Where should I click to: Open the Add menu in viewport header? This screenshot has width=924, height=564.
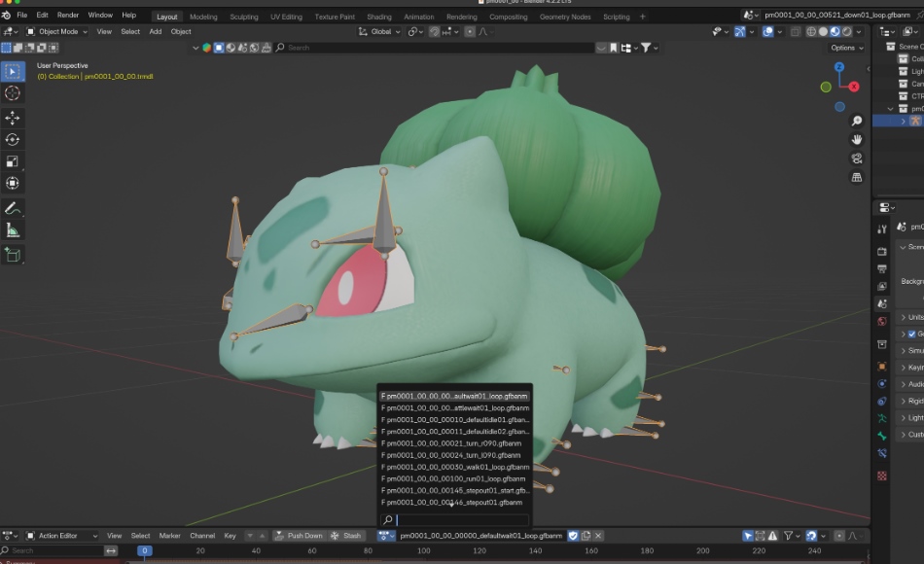155,32
